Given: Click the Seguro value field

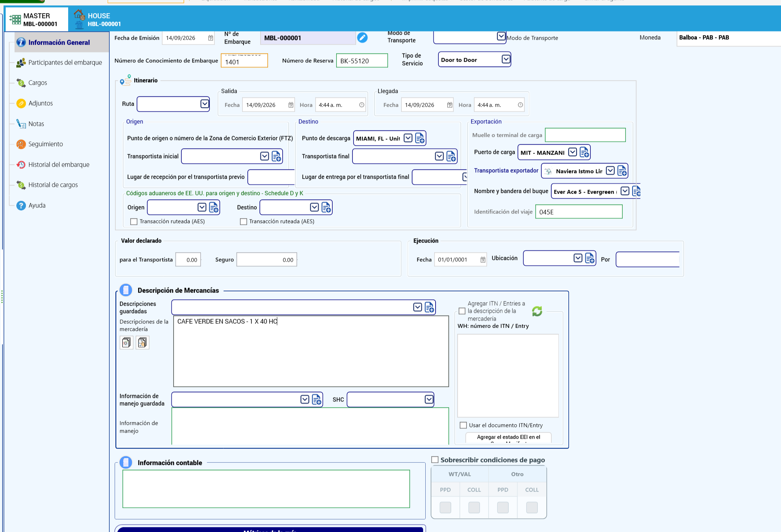Looking at the screenshot, I should [x=267, y=260].
